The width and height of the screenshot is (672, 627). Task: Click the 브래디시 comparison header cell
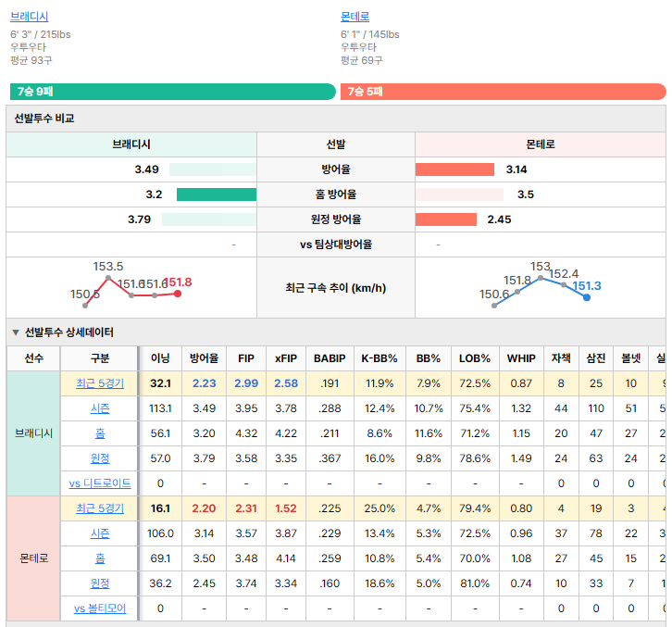(131, 144)
